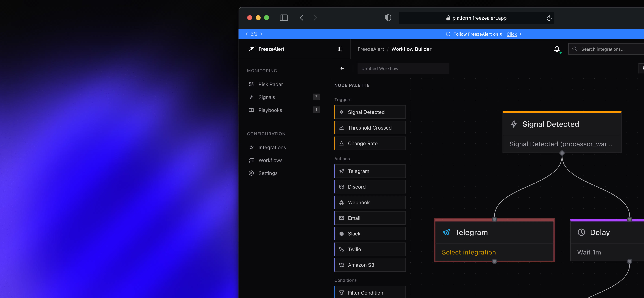The image size is (644, 298).
Task: Select the Threshold Crossed trigger
Action: point(370,128)
